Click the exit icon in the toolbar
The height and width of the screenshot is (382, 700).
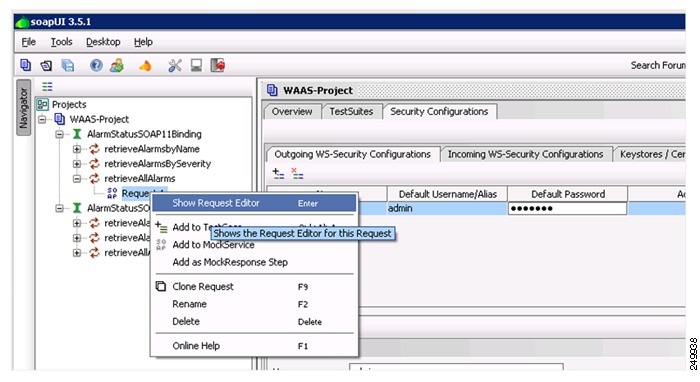tap(217, 66)
